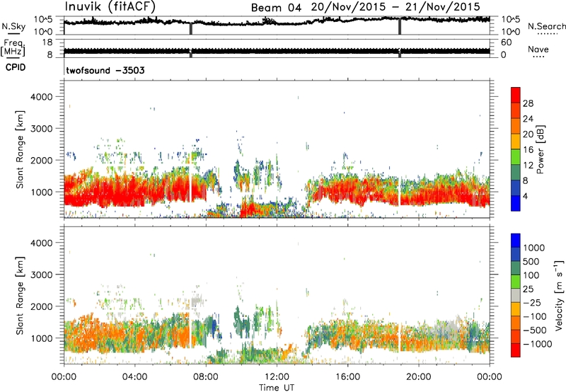Click the '24' label on power colorbar
The image size is (566, 392).
[528, 119]
